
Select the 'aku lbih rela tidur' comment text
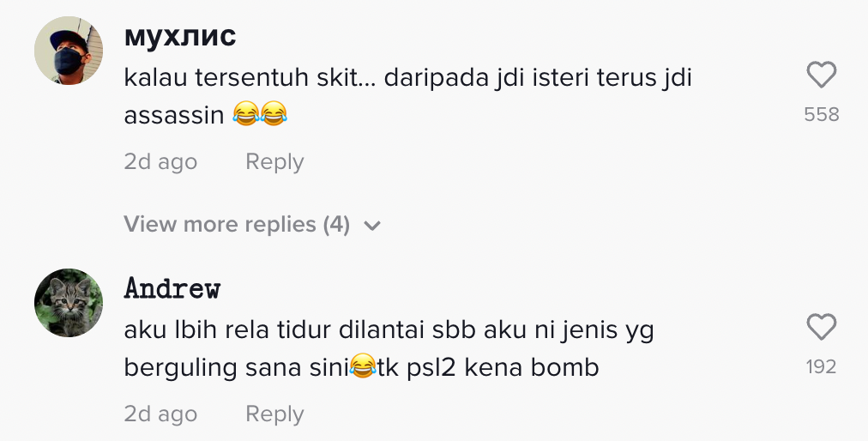click(x=389, y=329)
